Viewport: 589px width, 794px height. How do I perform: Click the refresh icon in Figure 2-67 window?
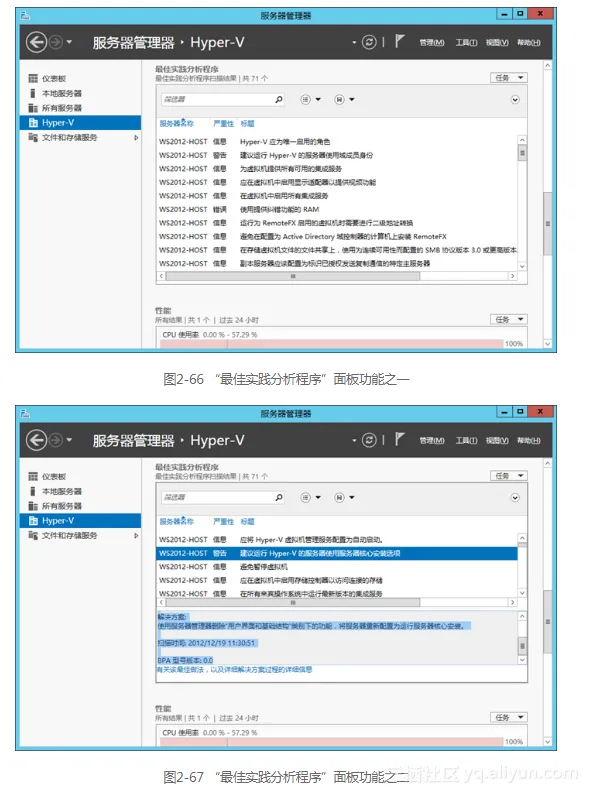[369, 440]
